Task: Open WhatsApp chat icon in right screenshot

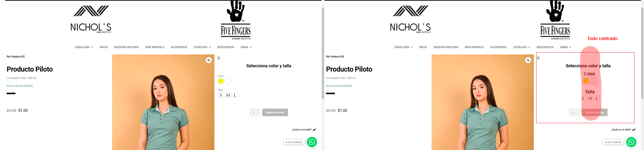Action: point(631,142)
